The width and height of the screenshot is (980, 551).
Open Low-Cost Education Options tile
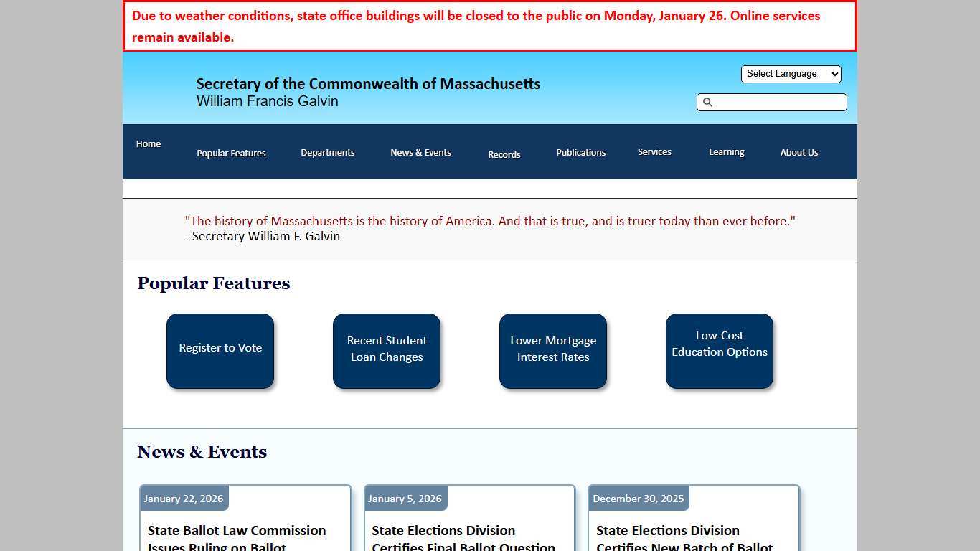pyautogui.click(x=720, y=351)
